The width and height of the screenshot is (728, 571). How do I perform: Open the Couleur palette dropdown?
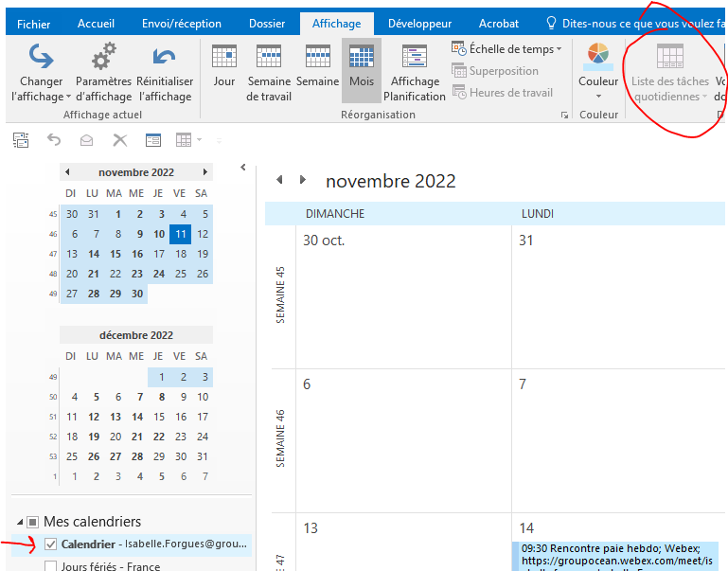click(598, 71)
